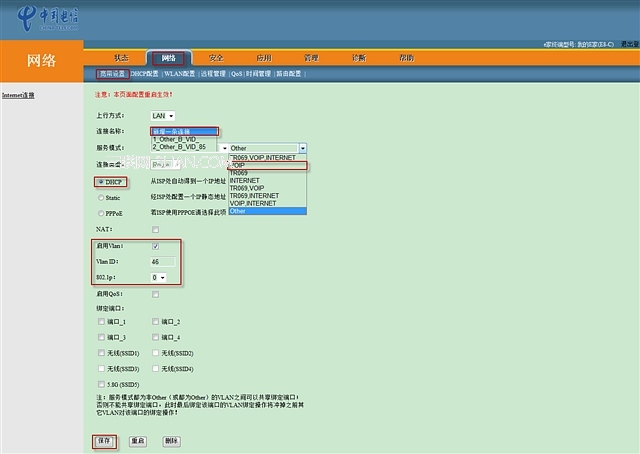Select the 远程管理 submenu

(213, 74)
